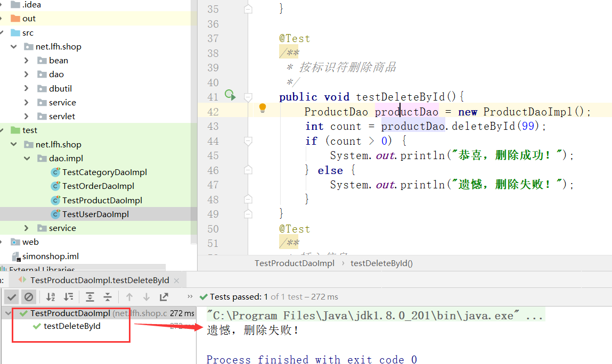Collapse the dao.impl package
Viewport: 612px width, 364px height.
(27, 159)
